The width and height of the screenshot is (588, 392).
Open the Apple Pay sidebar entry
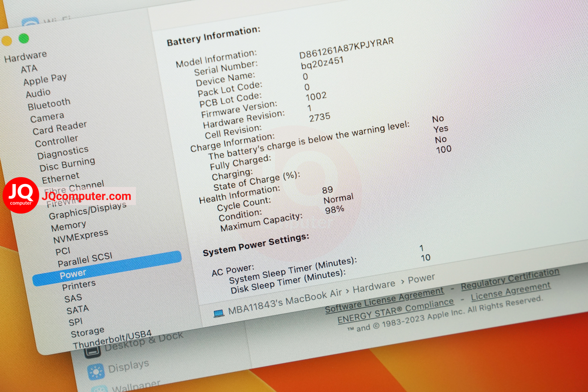(45, 80)
